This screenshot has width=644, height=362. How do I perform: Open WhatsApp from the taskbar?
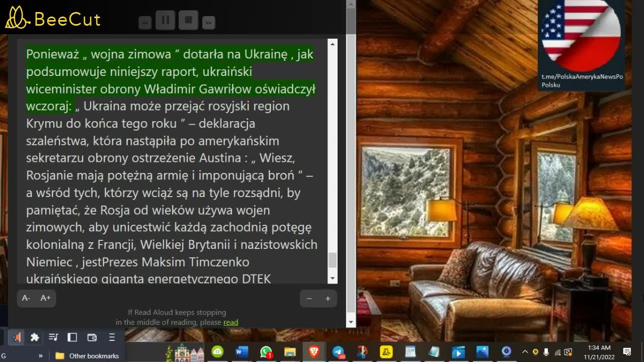pyautogui.click(x=266, y=352)
